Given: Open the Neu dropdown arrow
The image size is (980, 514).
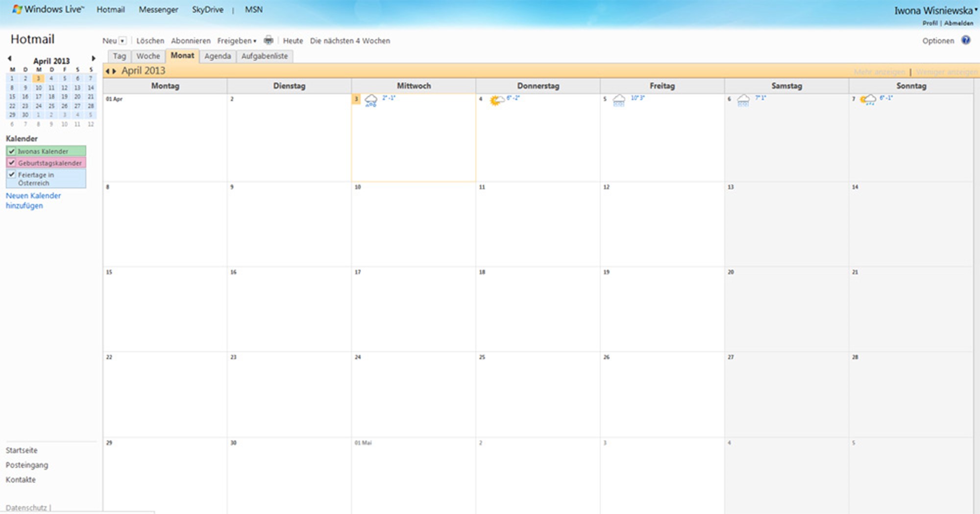Looking at the screenshot, I should tap(122, 41).
